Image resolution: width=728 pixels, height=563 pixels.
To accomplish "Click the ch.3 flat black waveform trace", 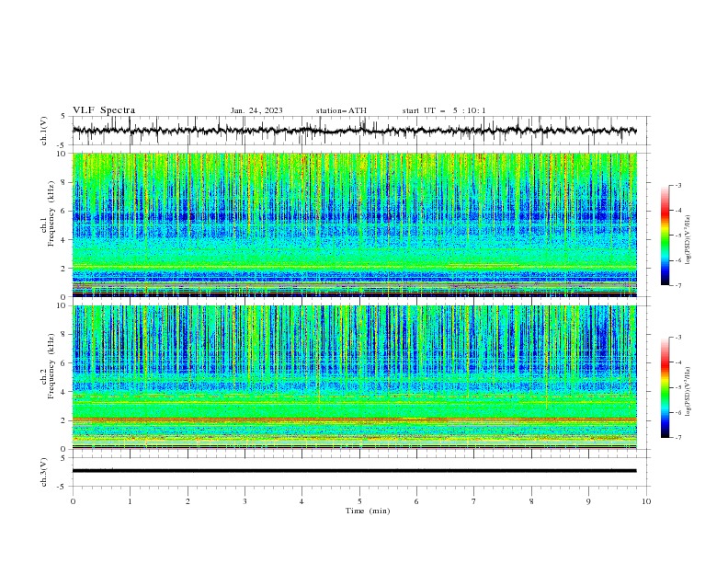I will coord(354,471).
